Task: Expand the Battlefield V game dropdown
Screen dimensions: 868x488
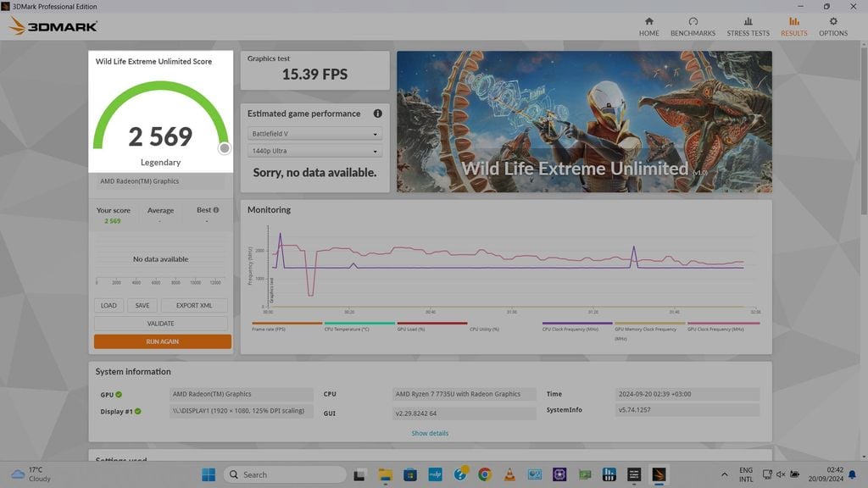Action: tap(314, 134)
